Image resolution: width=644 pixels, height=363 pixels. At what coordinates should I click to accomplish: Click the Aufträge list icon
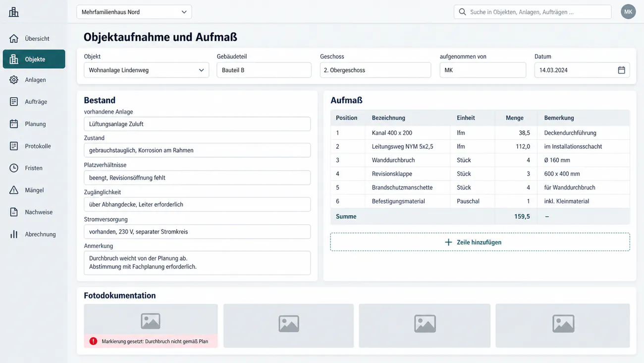tap(14, 102)
